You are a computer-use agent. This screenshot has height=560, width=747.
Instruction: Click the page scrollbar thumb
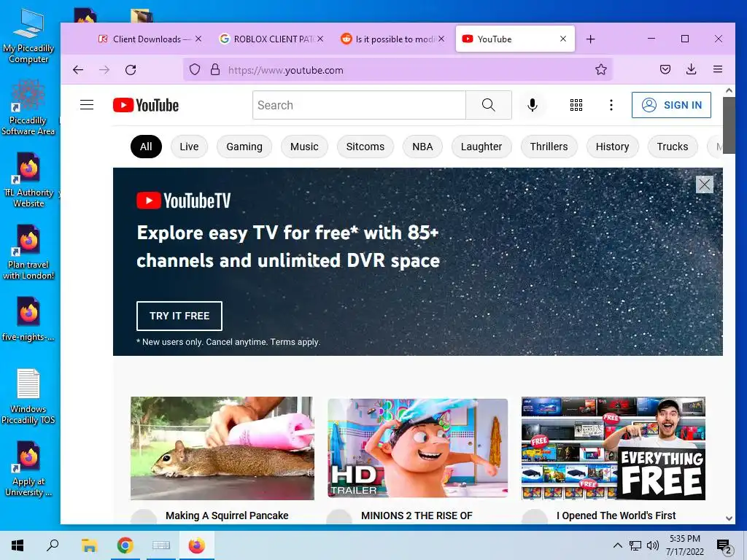pos(729,125)
